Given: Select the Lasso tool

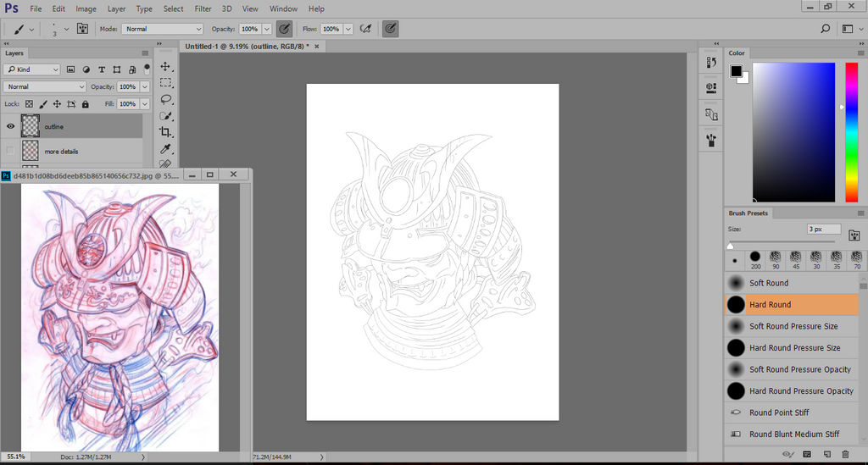Looking at the screenshot, I should pos(165,100).
